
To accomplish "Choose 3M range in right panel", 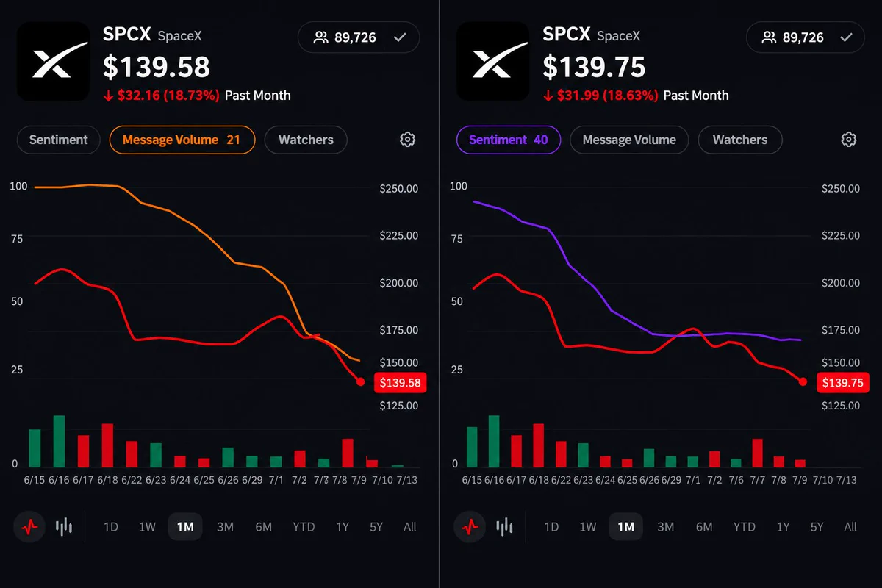I will coord(665,526).
